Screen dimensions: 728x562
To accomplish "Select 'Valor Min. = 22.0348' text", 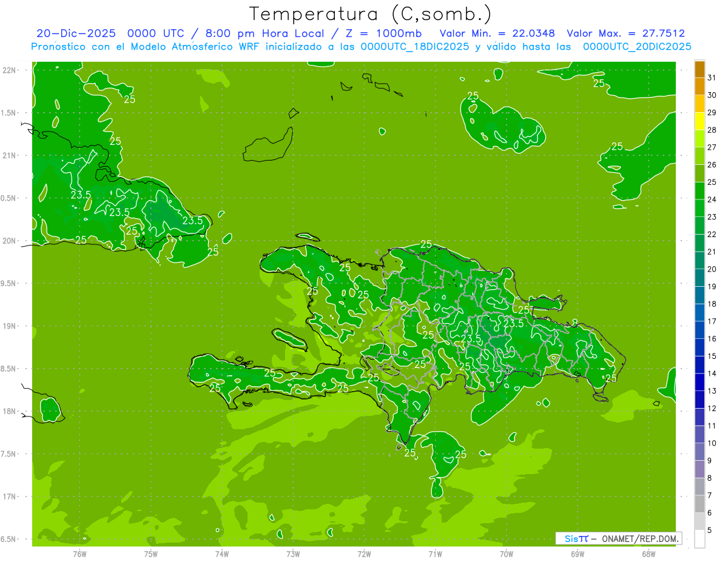I will [x=497, y=33].
